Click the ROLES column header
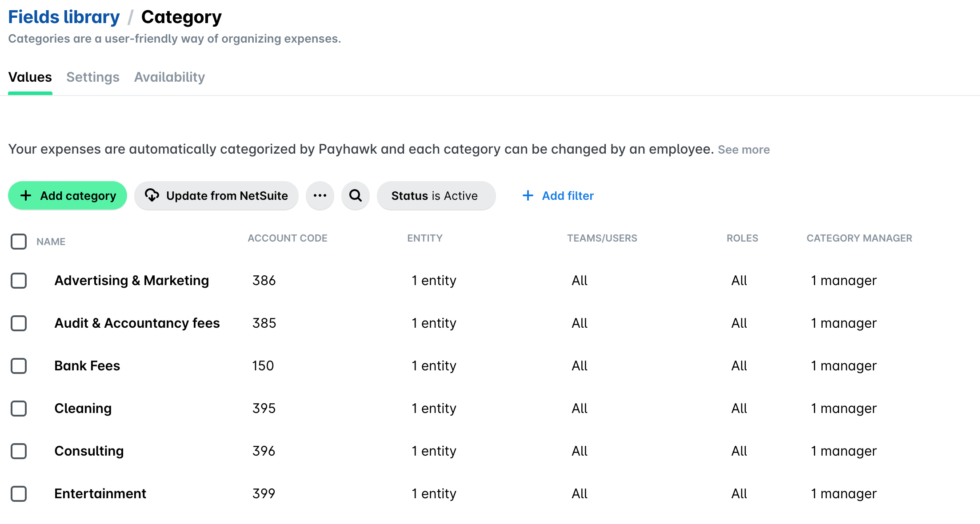980x524 pixels. point(742,238)
